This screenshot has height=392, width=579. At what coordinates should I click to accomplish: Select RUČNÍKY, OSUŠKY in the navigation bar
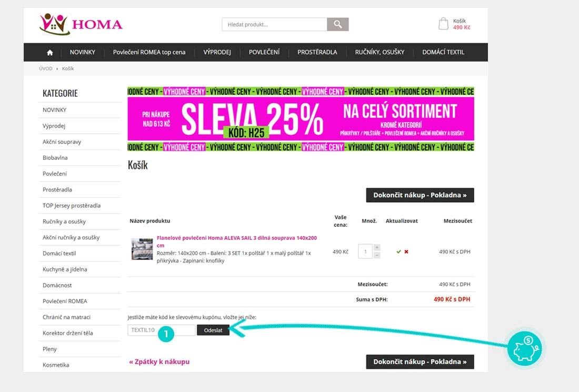[x=380, y=53]
